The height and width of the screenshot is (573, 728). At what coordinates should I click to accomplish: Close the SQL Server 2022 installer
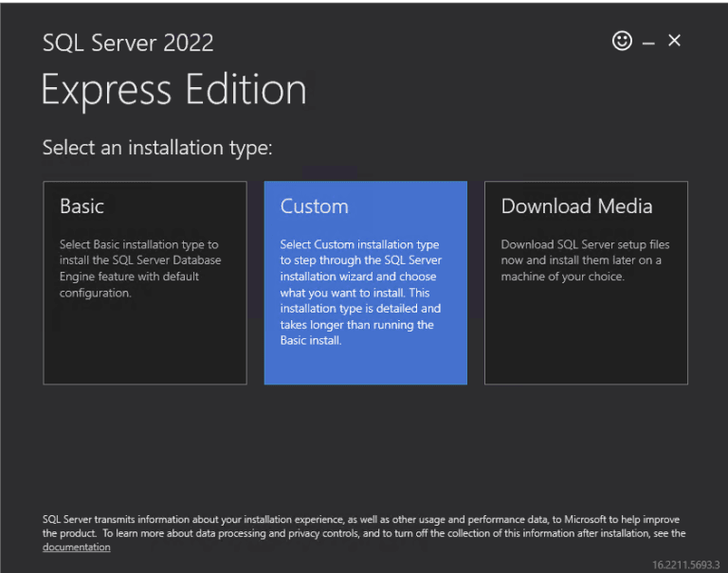pos(674,41)
